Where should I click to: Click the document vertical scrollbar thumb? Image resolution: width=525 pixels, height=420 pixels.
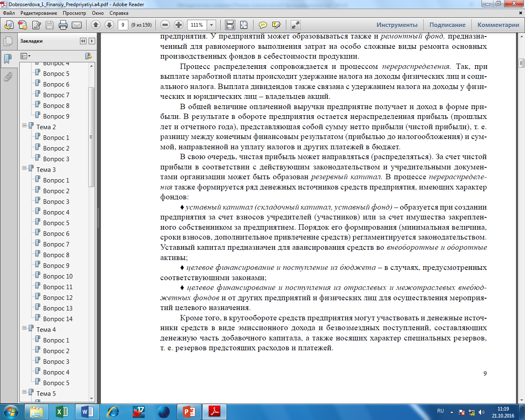tap(521, 63)
